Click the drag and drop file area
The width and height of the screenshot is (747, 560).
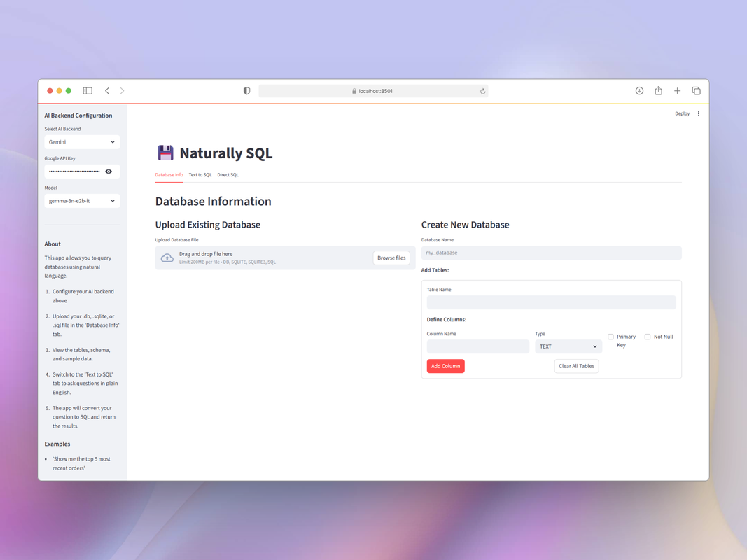click(285, 258)
